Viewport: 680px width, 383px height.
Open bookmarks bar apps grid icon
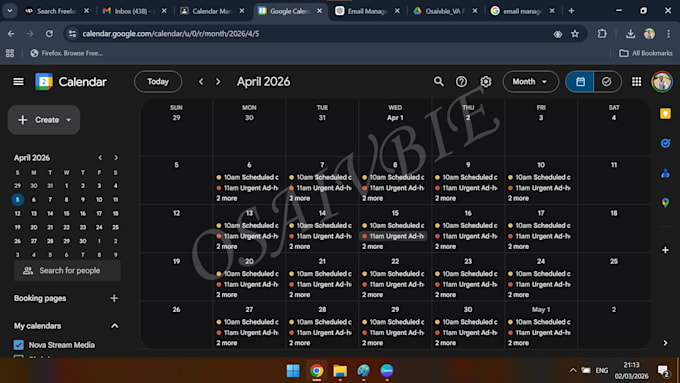coord(10,53)
